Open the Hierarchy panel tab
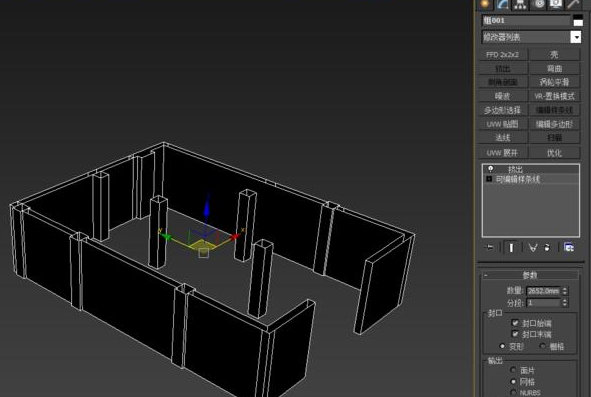The width and height of the screenshot is (591, 397). pos(521,4)
